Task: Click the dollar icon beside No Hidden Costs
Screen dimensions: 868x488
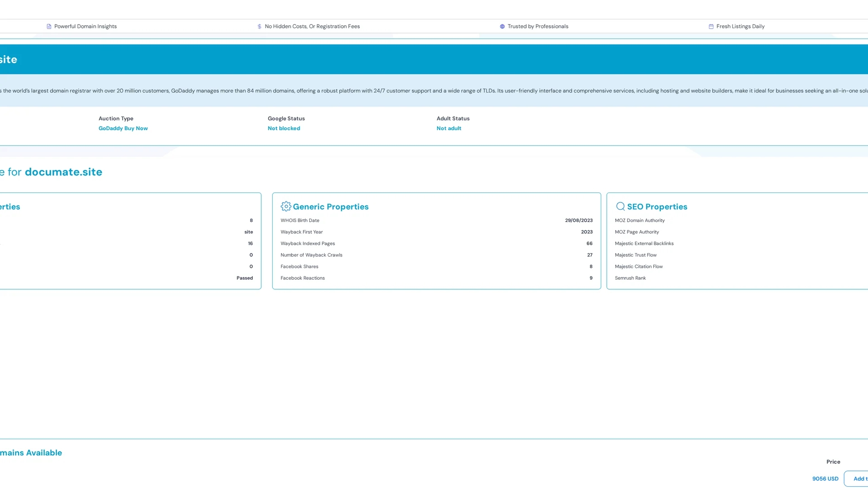Action: click(259, 27)
